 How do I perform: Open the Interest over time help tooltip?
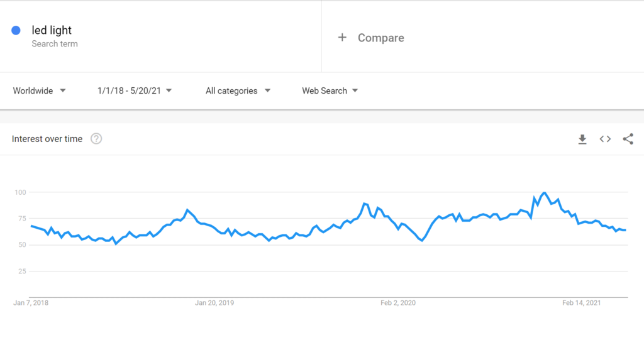(96, 139)
